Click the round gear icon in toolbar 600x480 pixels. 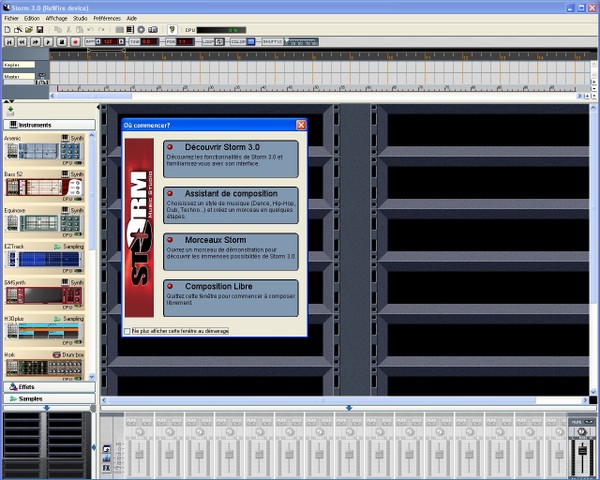(141, 30)
